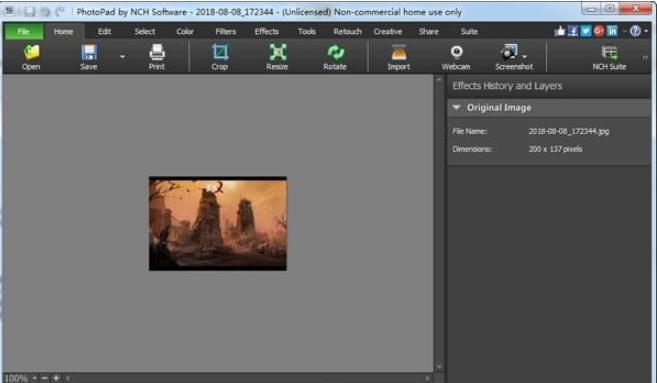The width and height of the screenshot is (657, 383).
Task: Go to the Filters tab
Action: coord(225,31)
